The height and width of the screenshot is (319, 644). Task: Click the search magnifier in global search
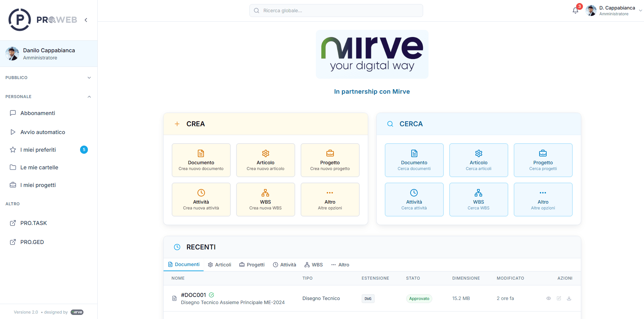[257, 11]
